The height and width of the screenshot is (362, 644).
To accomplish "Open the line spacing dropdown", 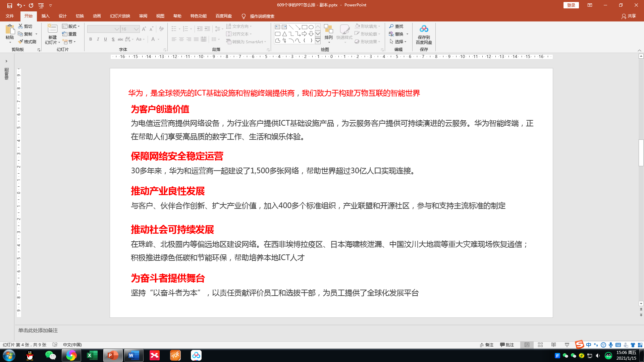I will click(219, 29).
